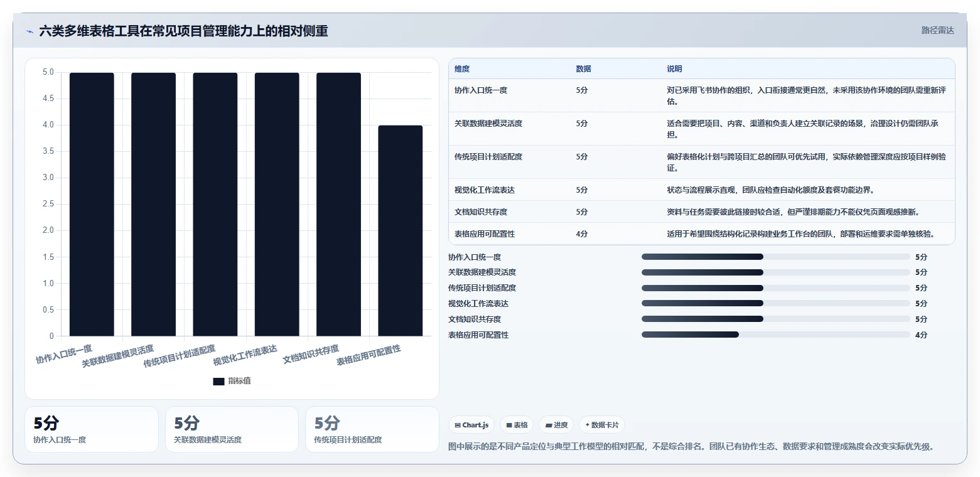
Task: Click the description starting 对已采用飞书协作的组织
Action: pos(806,95)
